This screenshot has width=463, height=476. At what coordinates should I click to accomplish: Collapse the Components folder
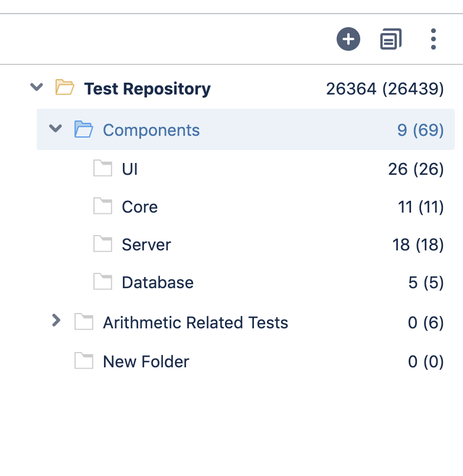pos(56,128)
